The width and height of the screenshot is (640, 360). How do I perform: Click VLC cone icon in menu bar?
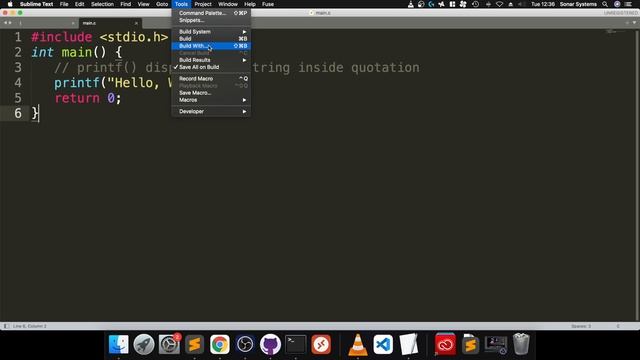411,4
